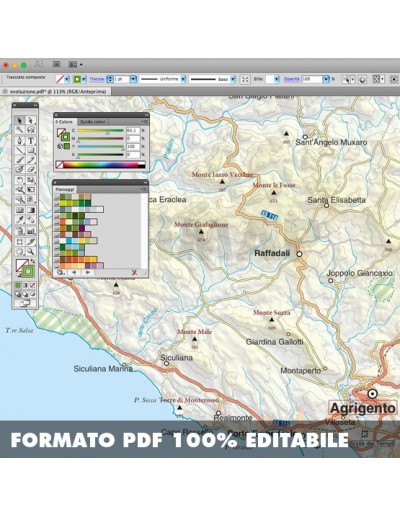The image size is (400, 517).
Task: Select the Rectangle tool
Action: [31, 150]
